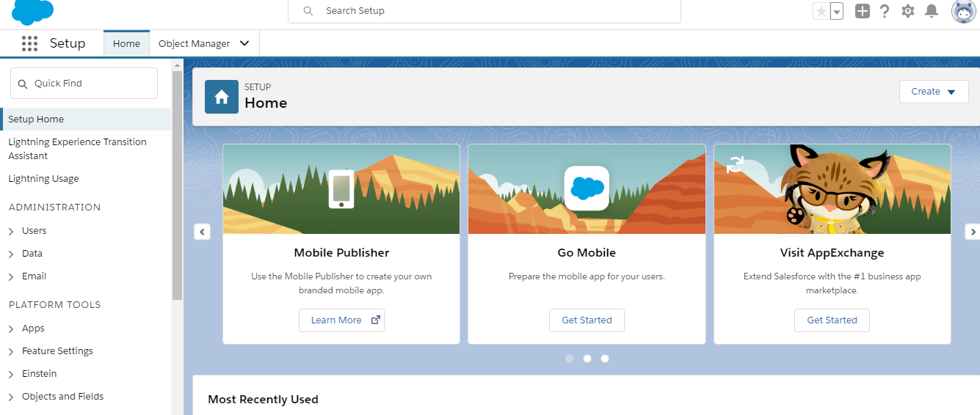Expand the Apps tree node
980x415 pixels.
(x=11, y=328)
